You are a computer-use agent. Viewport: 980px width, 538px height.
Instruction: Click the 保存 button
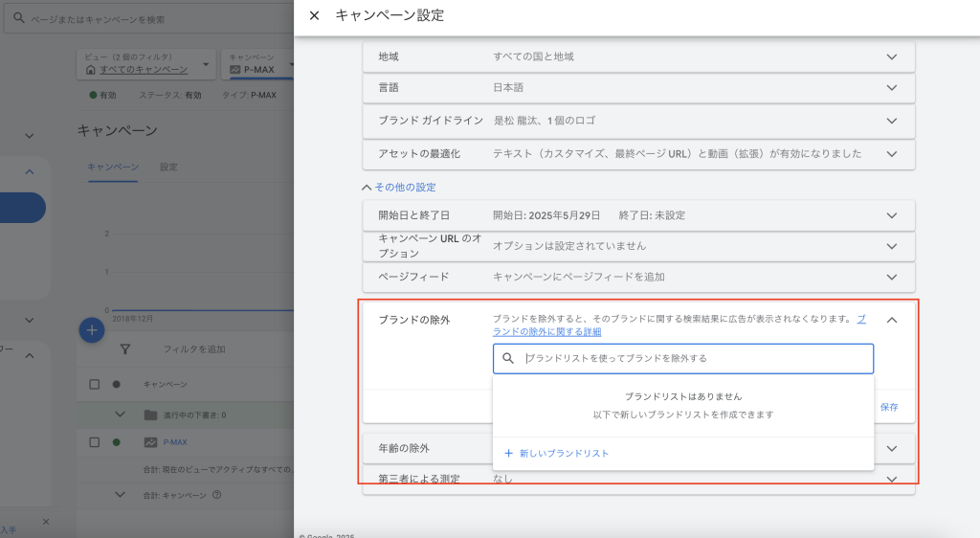889,407
